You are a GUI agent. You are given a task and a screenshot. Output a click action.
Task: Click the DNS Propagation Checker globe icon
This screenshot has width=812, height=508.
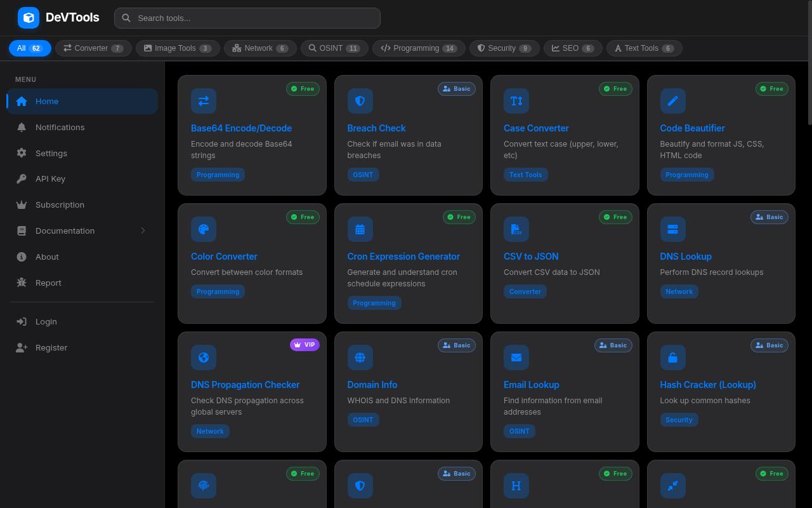coord(204,358)
